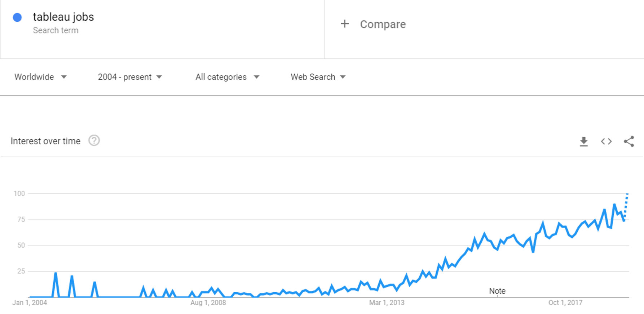Click the help icon beside Interest over time

94,140
